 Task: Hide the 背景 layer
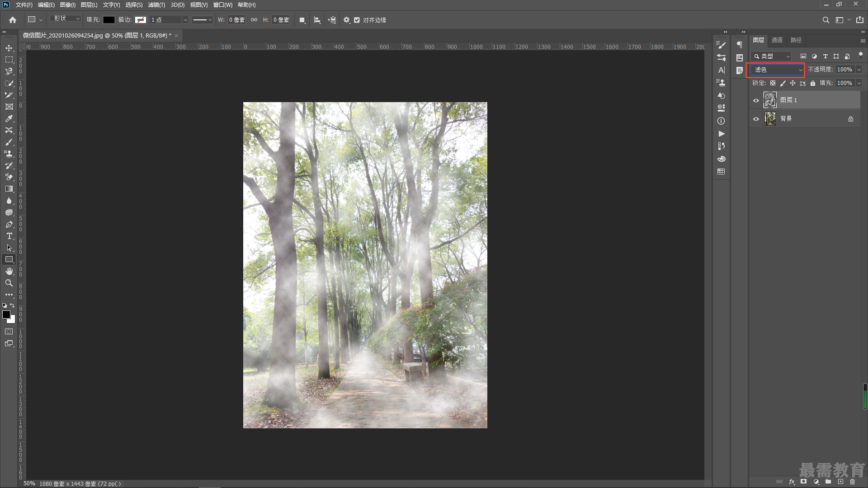click(x=756, y=119)
